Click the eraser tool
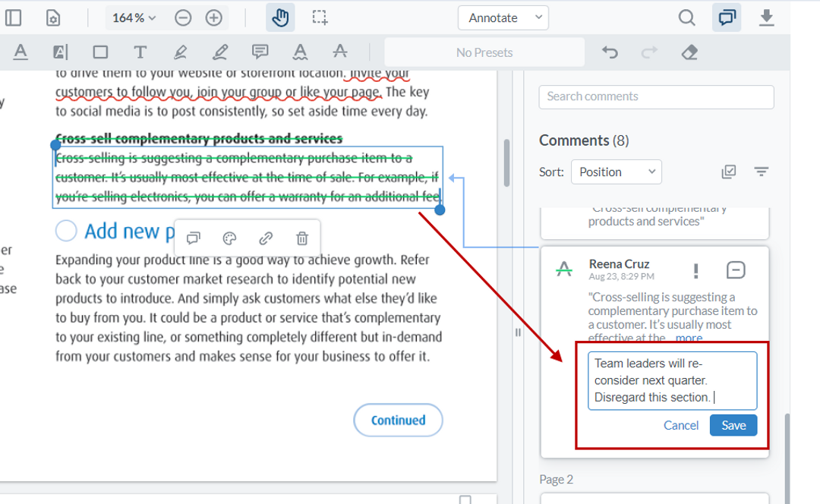Screen dimensions: 820x504 pos(689,52)
